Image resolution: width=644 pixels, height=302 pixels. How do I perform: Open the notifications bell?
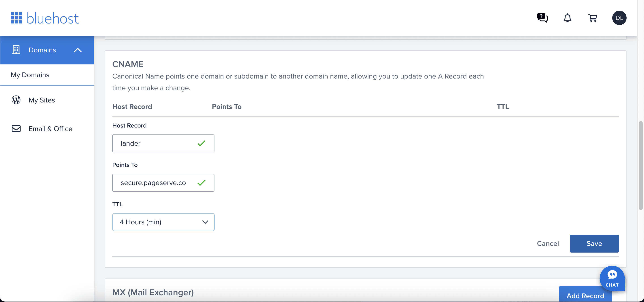click(x=567, y=18)
